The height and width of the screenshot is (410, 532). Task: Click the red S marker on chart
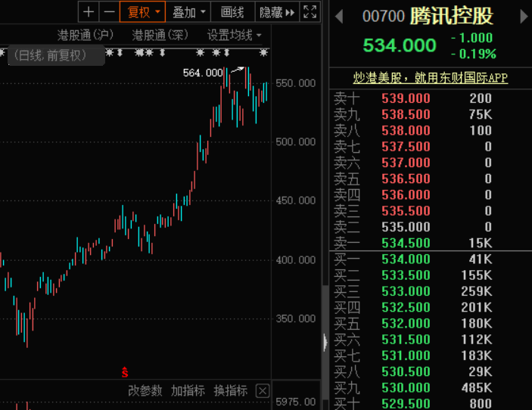click(x=125, y=372)
